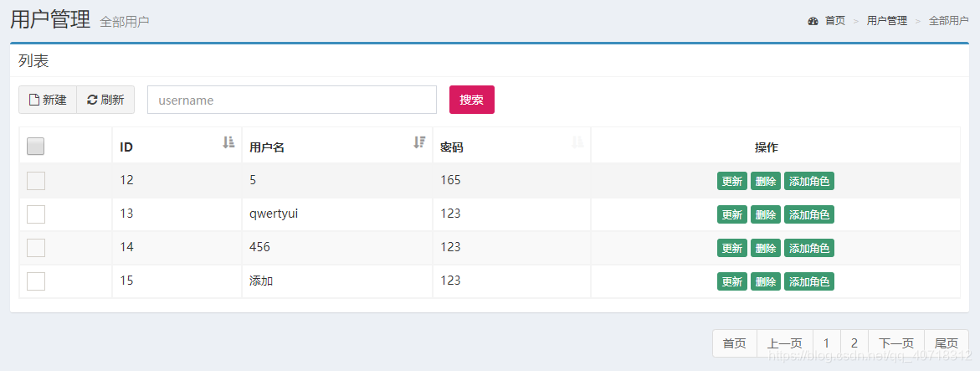980x371 pixels.
Task: Click the ID column sort icon
Action: (228, 142)
